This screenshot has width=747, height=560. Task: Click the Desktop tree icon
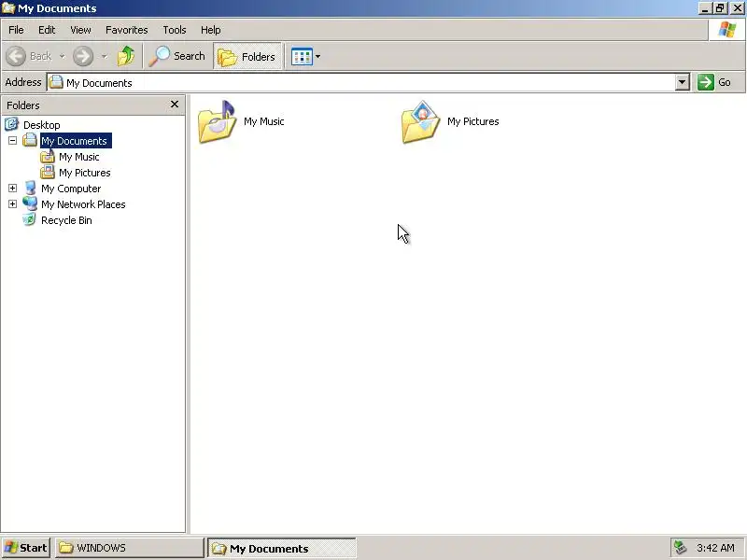11,124
